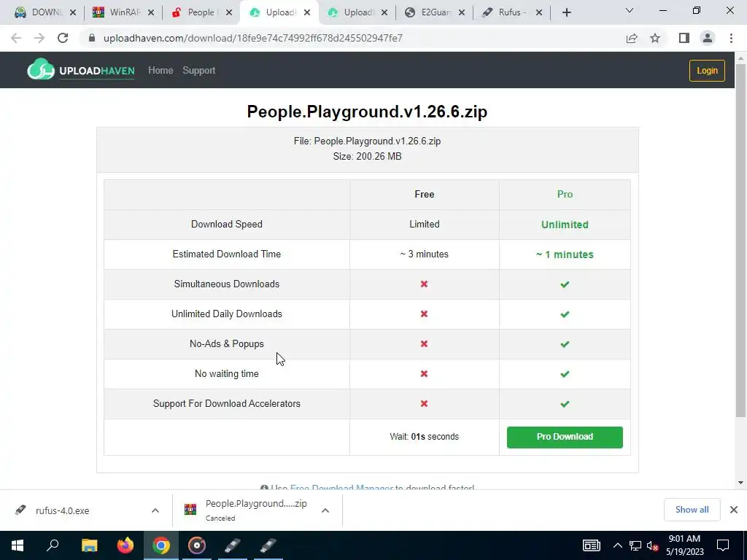This screenshot has height=560, width=747.
Task: Click the muted volume tray icon
Action: 653,545
